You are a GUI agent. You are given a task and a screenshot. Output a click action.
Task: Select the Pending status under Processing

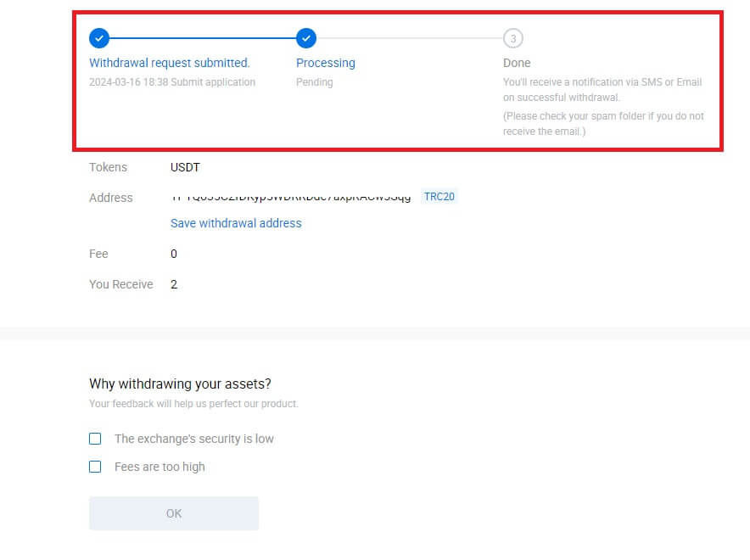point(314,82)
